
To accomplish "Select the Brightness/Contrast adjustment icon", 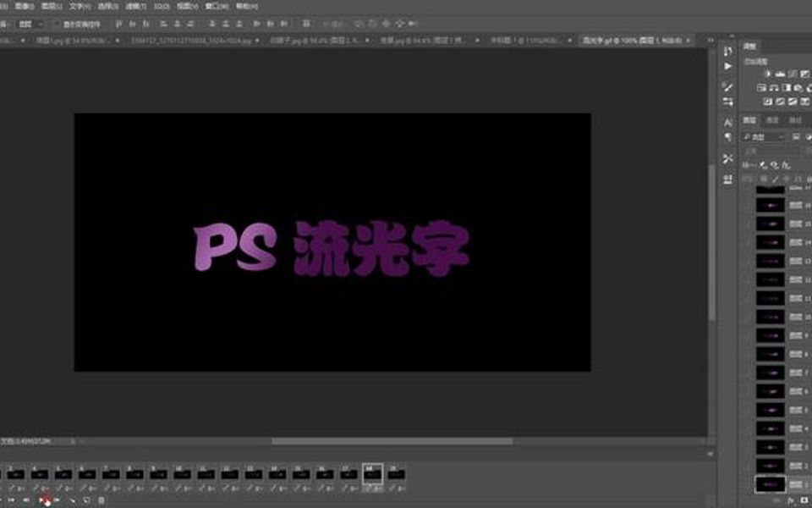I will pos(769,75).
